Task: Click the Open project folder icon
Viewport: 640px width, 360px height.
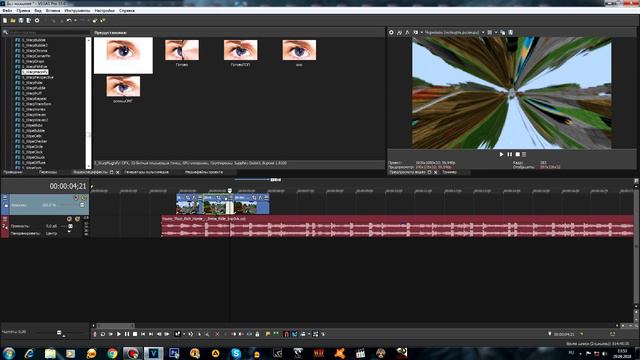Action: pos(13,20)
